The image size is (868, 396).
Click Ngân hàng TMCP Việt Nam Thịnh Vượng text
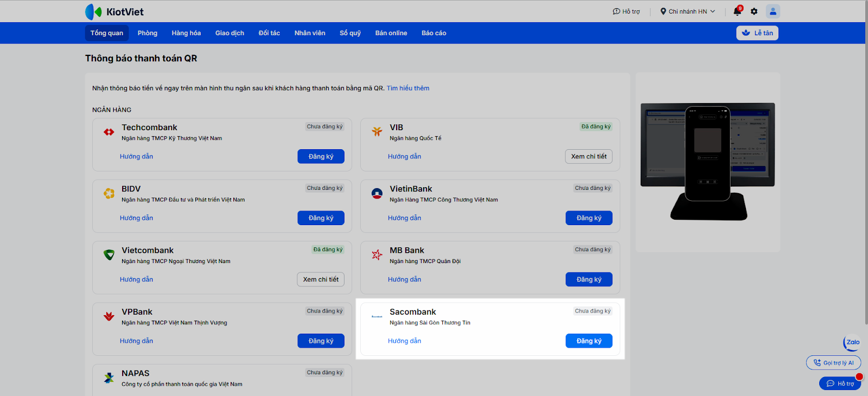(x=175, y=323)
